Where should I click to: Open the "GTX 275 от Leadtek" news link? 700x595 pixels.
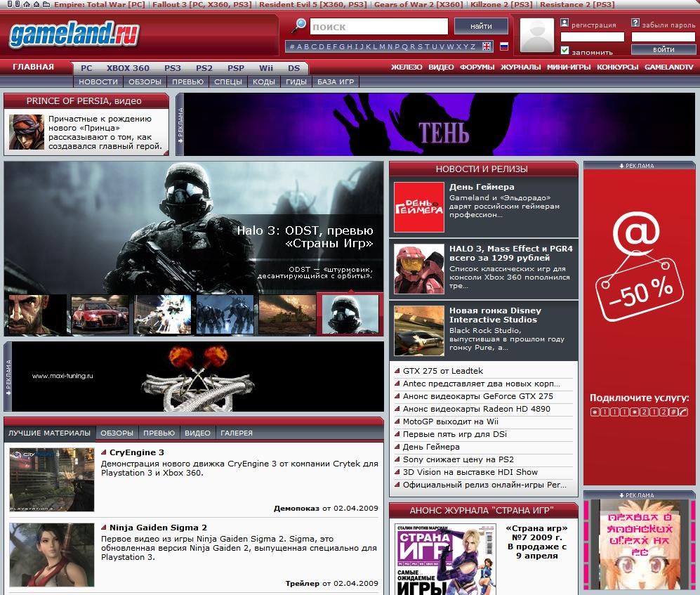coord(442,371)
